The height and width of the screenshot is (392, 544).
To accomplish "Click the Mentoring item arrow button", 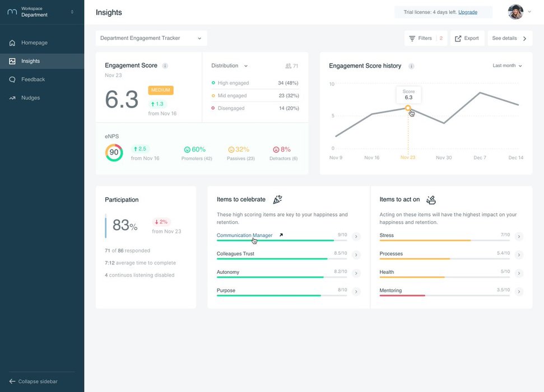I will pyautogui.click(x=519, y=292).
